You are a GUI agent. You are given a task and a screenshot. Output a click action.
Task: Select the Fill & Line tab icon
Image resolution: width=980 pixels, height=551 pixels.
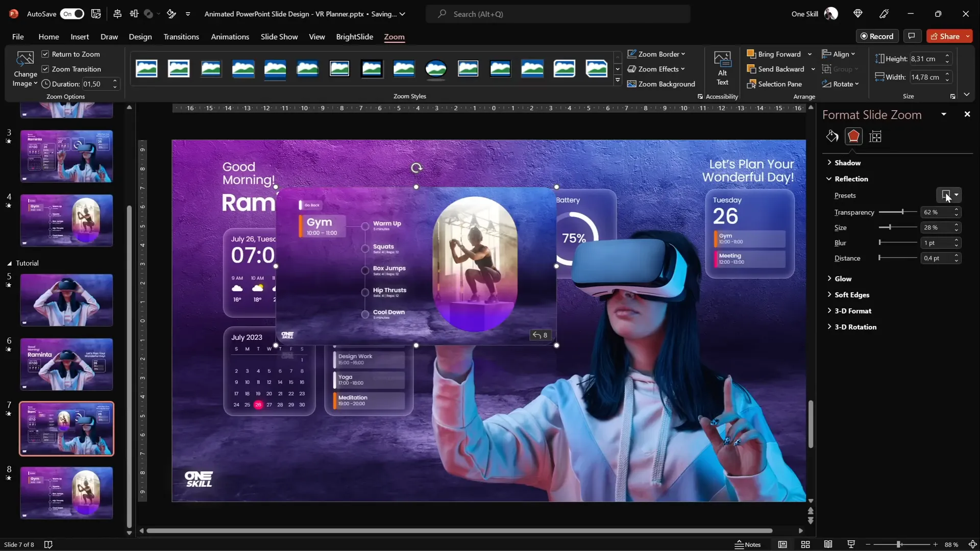(832, 136)
